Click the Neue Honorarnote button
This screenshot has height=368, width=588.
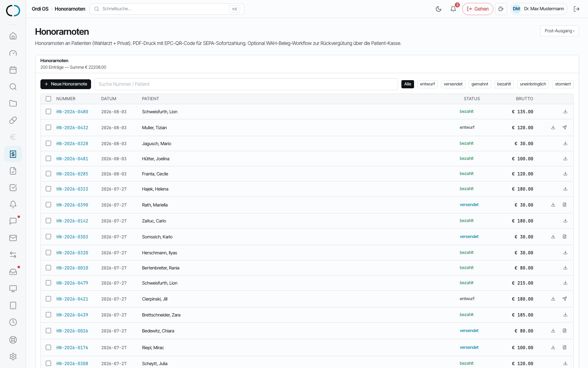(66, 84)
